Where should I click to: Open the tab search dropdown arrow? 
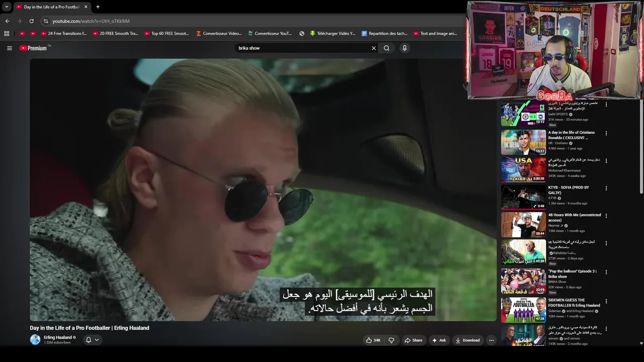pyautogui.click(x=7, y=7)
